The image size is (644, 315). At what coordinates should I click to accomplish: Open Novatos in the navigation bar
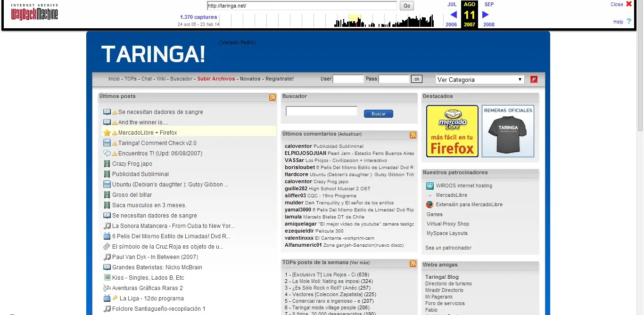pos(250,79)
